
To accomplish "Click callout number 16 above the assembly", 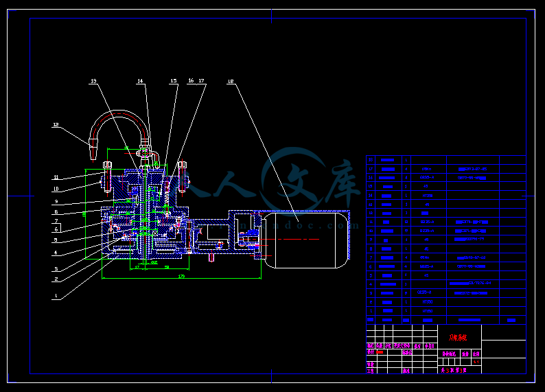I will (191, 80).
